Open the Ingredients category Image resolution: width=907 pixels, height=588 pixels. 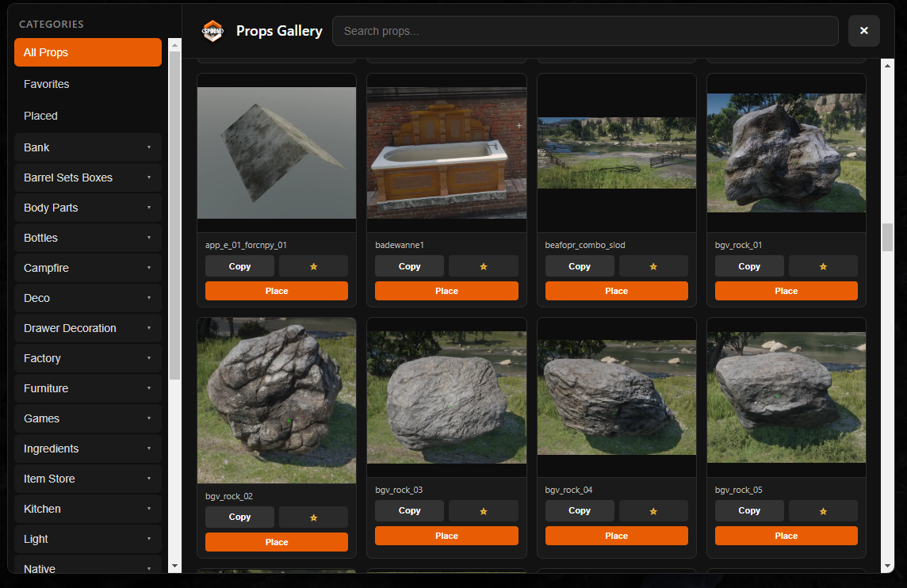click(88, 449)
